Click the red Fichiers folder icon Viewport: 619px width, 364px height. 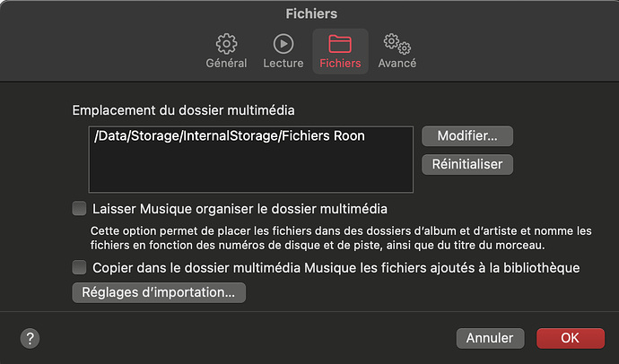[x=340, y=44]
